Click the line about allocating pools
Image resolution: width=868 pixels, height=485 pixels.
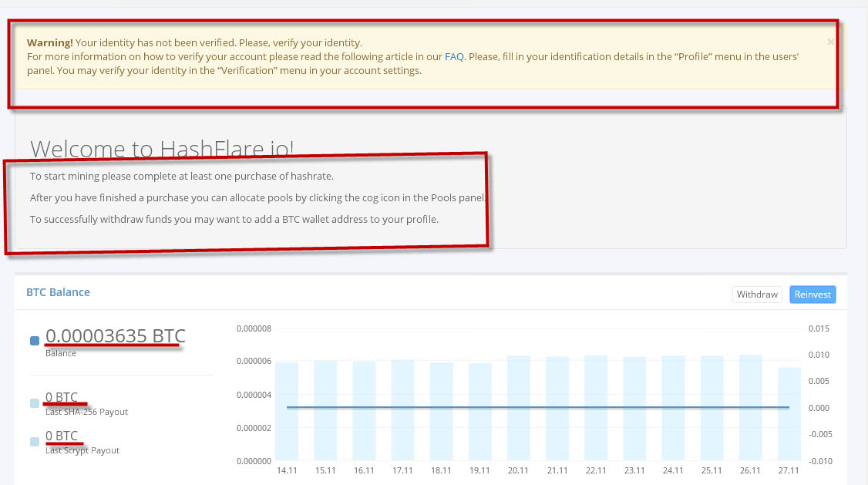click(258, 197)
